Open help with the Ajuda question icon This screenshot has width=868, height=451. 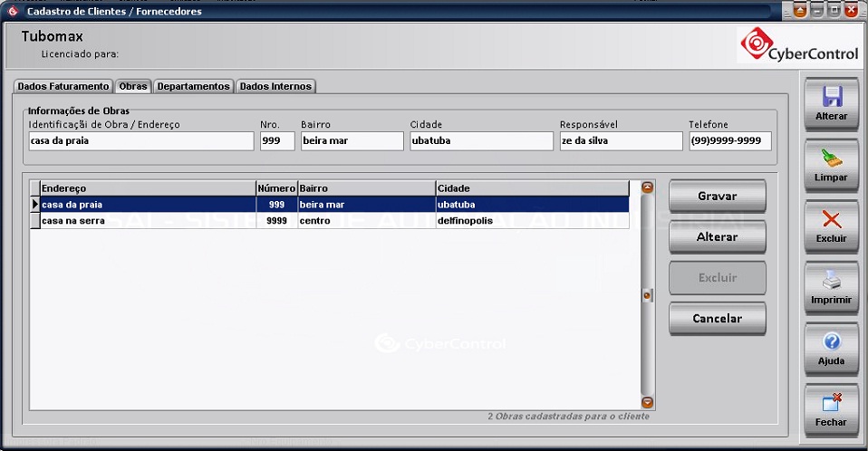(831, 342)
